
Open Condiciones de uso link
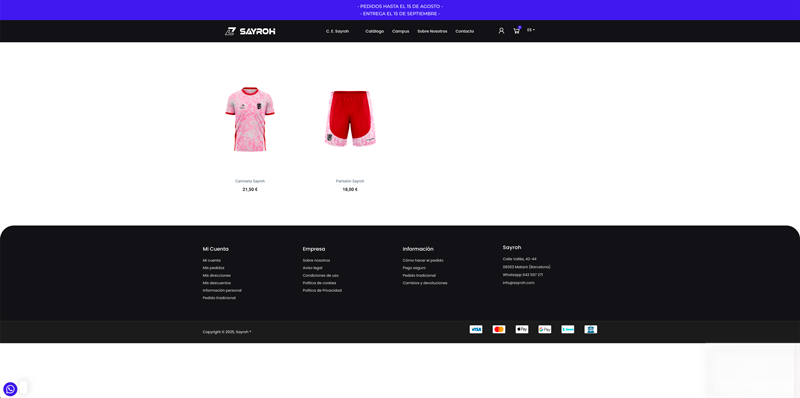[x=320, y=276]
